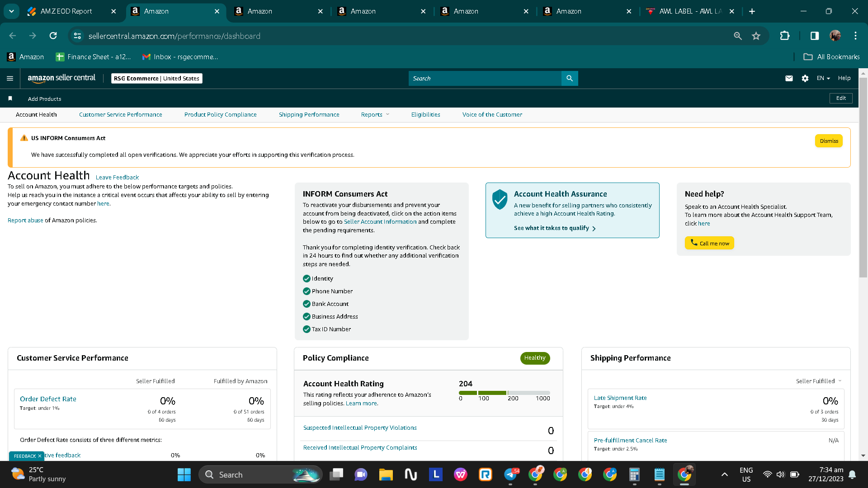Screen dimensions: 868x488
Task: Click the Edit button on the favorites bar
Action: (x=841, y=99)
